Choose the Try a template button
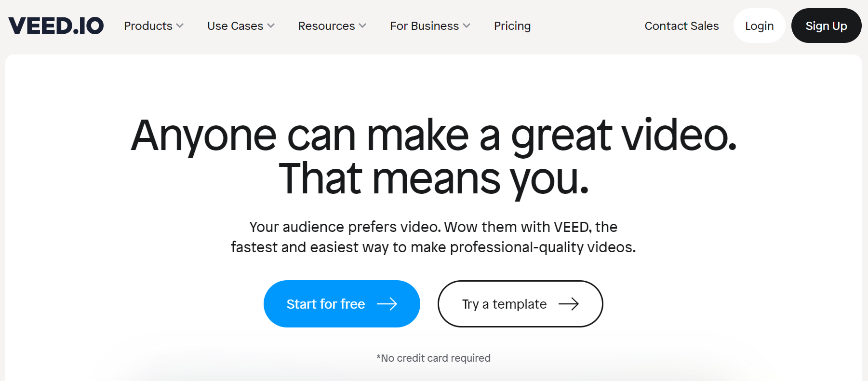The height and width of the screenshot is (381, 868). [x=520, y=304]
